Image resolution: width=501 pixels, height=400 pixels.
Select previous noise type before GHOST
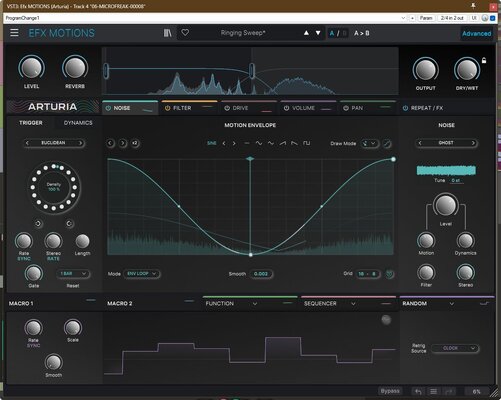[x=420, y=143]
